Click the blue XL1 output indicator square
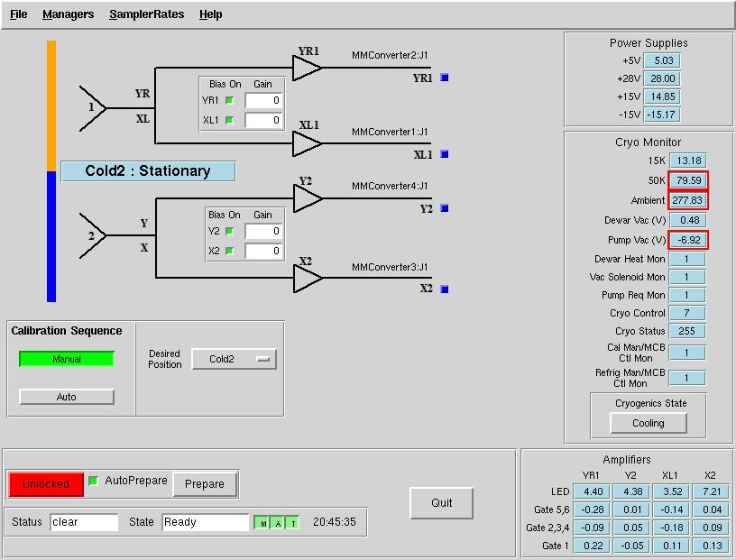 pyautogui.click(x=445, y=154)
